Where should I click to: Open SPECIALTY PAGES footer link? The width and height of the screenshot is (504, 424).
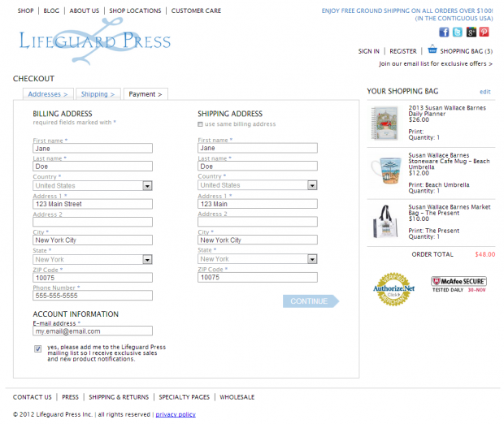(x=184, y=397)
